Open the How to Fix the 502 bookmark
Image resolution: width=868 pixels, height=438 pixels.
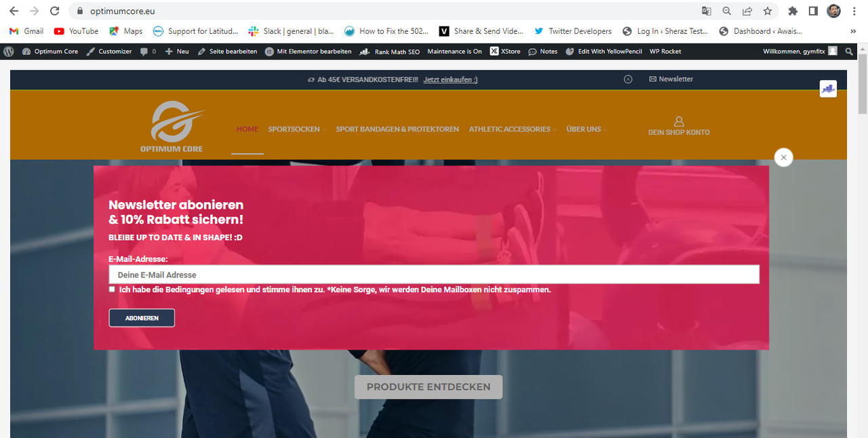tap(387, 31)
